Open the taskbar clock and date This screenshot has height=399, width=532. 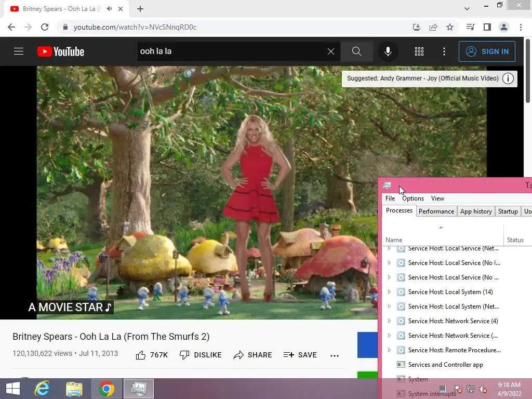[509, 389]
